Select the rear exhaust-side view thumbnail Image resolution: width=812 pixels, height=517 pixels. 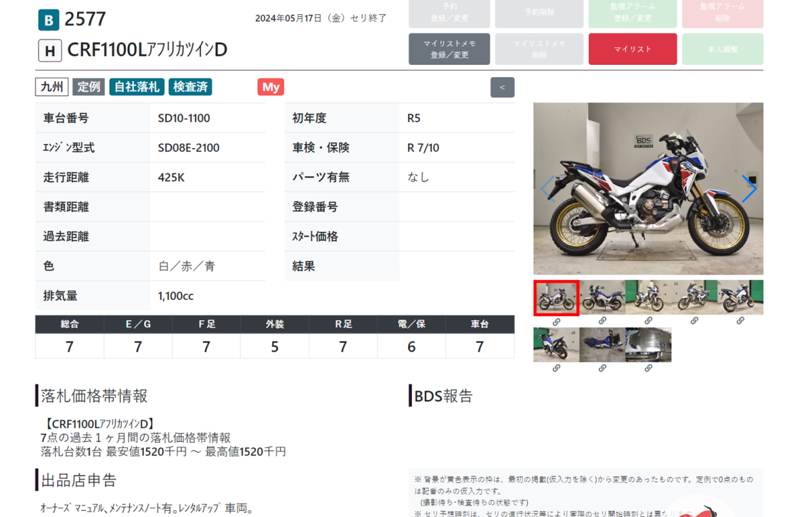740,298
